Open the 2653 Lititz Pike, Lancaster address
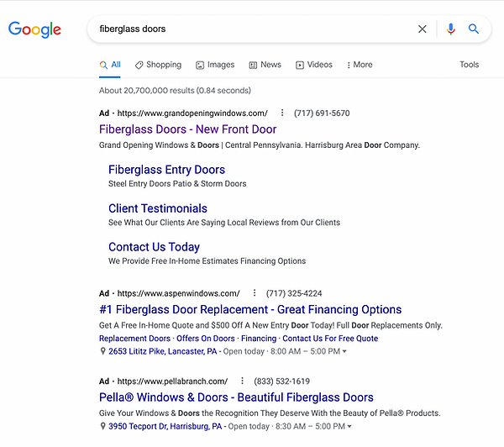Image resolution: width=504 pixels, height=447 pixels. 163,351
